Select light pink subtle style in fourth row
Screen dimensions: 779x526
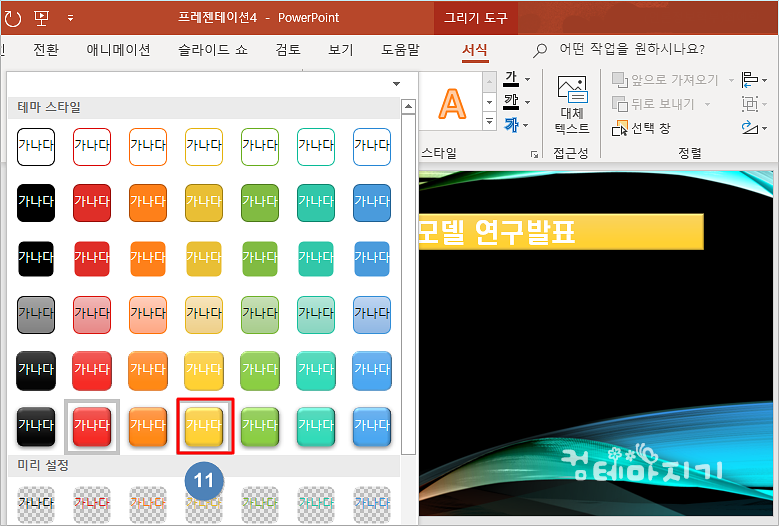(92, 315)
